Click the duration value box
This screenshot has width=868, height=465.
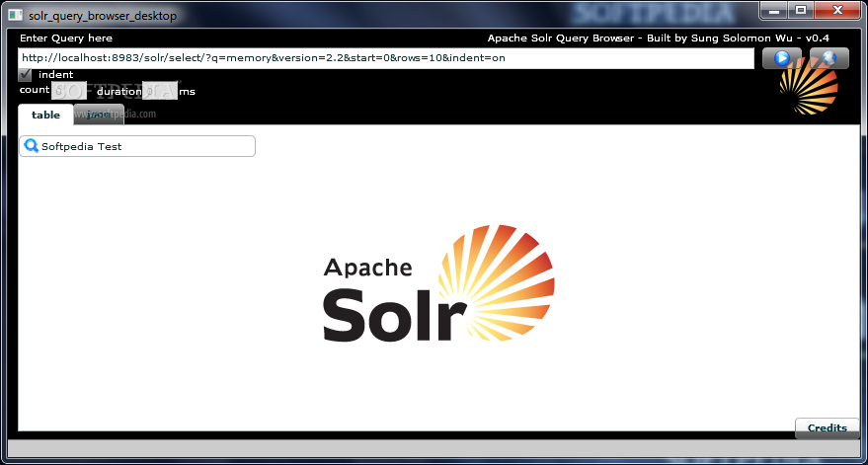(x=160, y=90)
